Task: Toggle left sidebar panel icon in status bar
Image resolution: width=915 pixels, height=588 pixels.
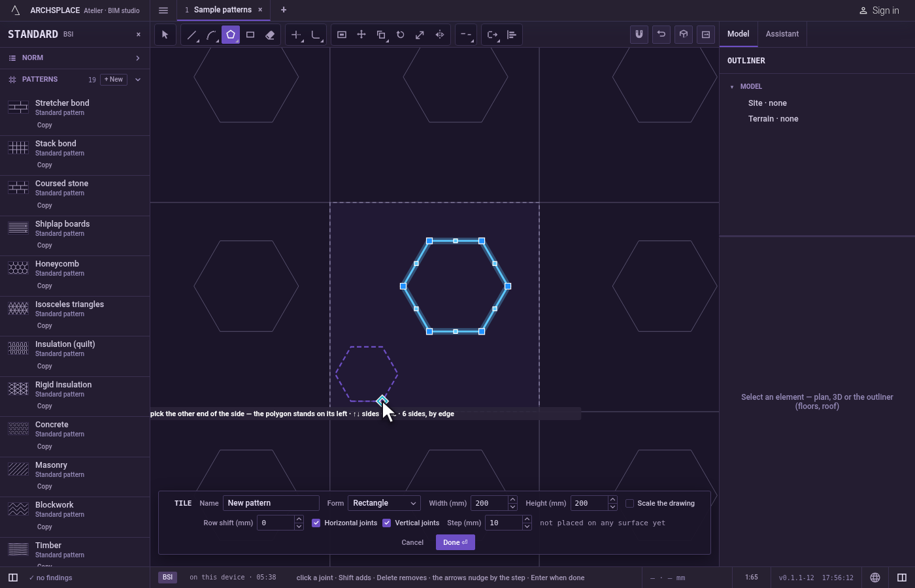Action: (x=12, y=578)
